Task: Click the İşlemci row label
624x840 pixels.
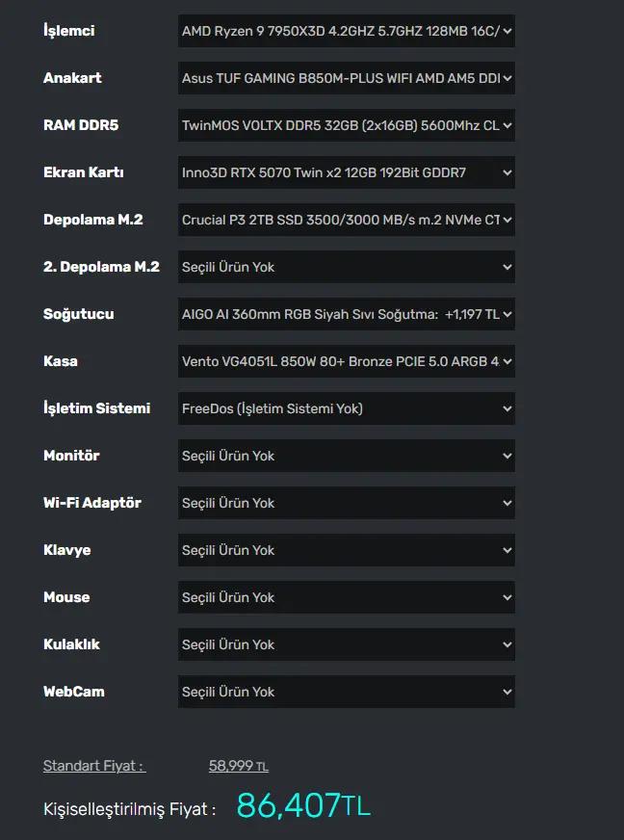Action: 69,31
